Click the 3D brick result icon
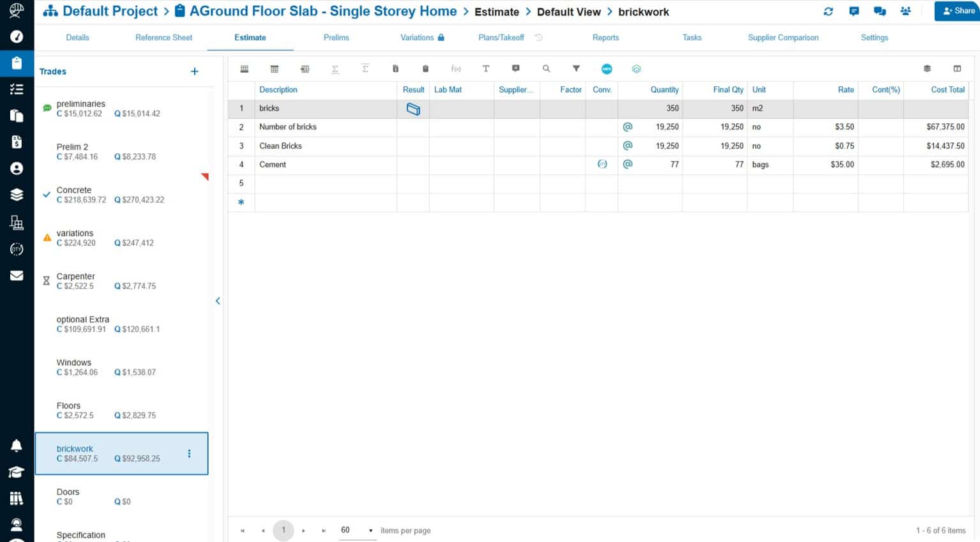 (x=413, y=109)
